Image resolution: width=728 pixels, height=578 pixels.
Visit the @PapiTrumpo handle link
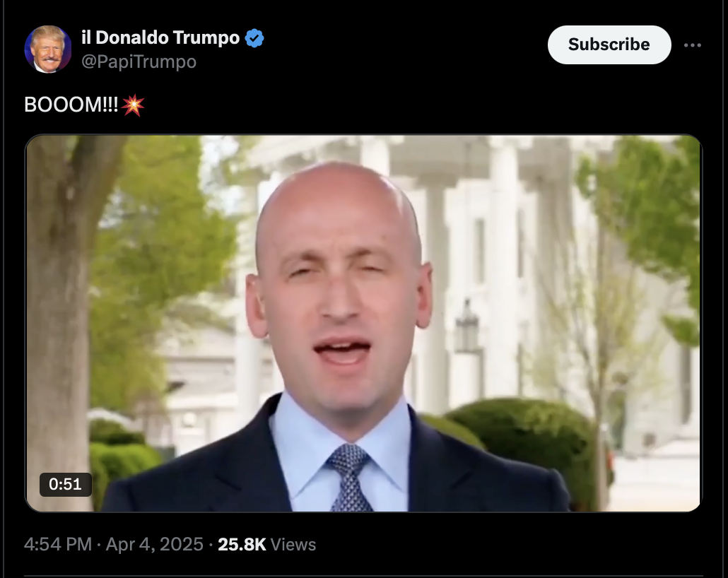tap(139, 61)
